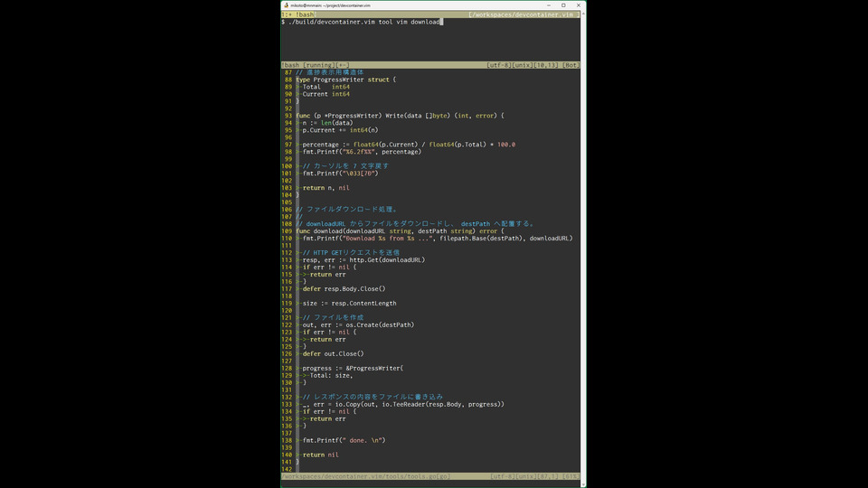Select the '!bash' tab label

coord(305,14)
